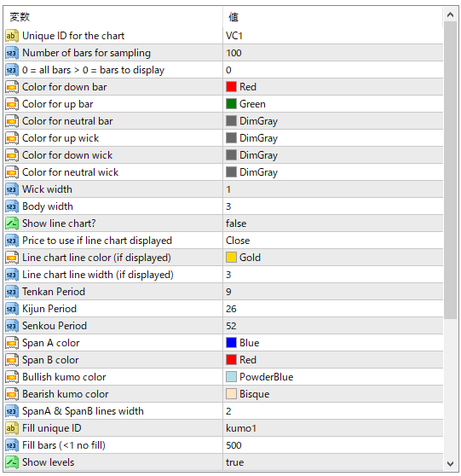Edit the Tenkan Period value 9
Image resolution: width=461 pixels, height=476 pixels.
[333, 292]
